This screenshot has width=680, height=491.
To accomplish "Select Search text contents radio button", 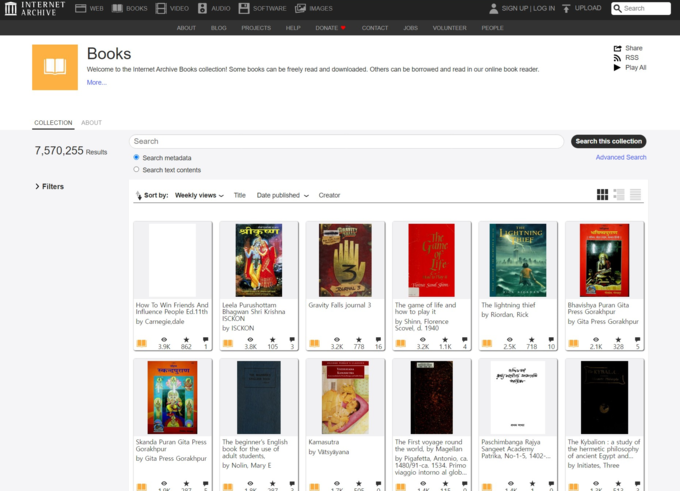I will [136, 170].
